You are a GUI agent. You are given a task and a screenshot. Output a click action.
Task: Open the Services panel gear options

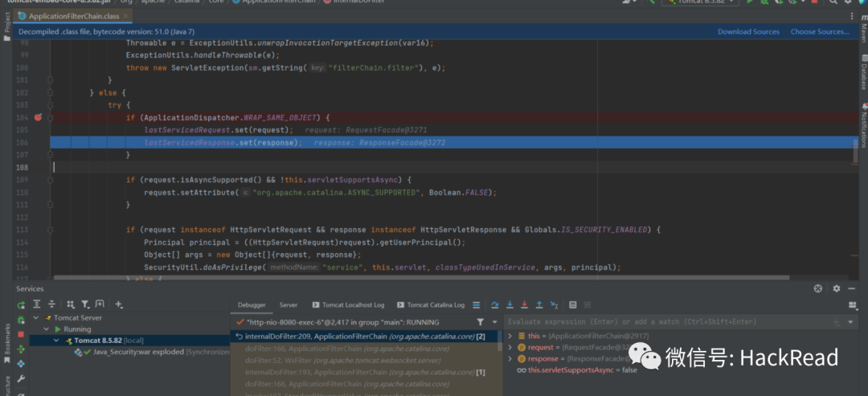837,288
